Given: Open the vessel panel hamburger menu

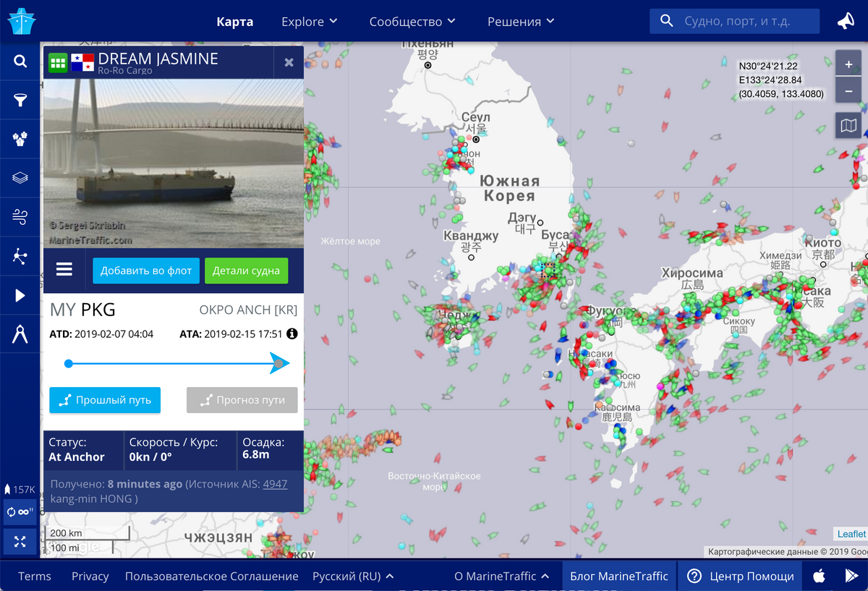Looking at the screenshot, I should [x=64, y=271].
